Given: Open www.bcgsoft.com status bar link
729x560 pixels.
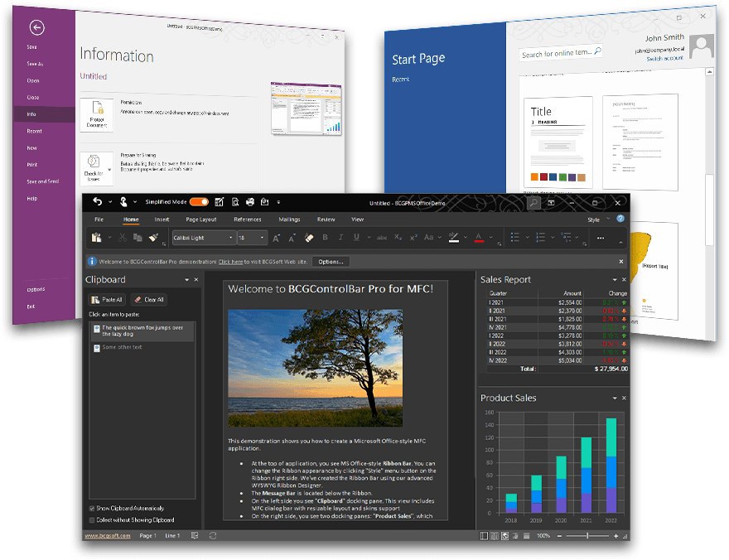Looking at the screenshot, I should pyautogui.click(x=108, y=536).
